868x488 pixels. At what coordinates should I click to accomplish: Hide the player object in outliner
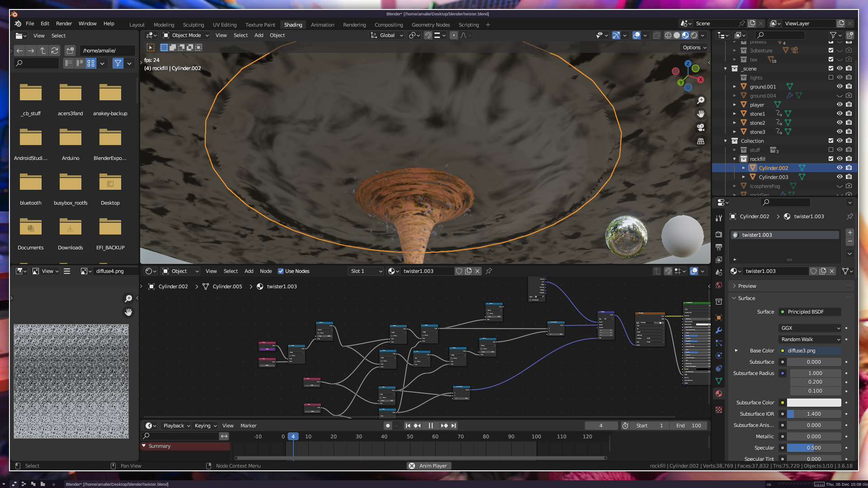click(x=840, y=104)
